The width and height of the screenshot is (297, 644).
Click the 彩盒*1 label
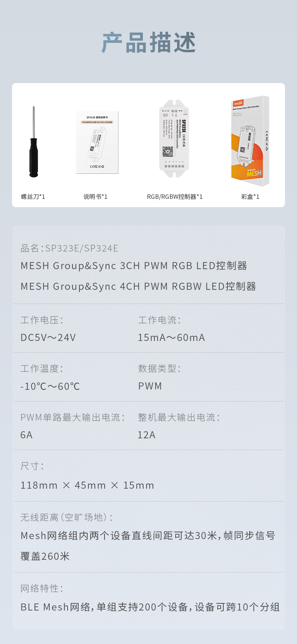pos(250,197)
